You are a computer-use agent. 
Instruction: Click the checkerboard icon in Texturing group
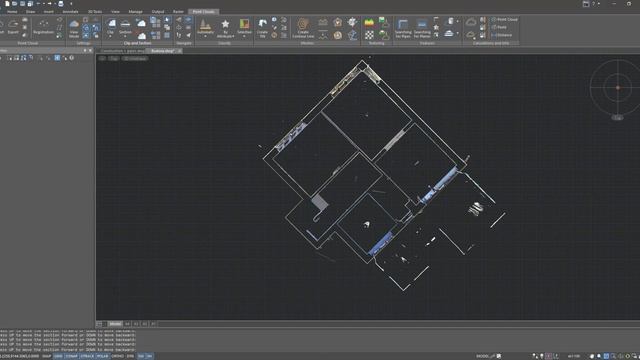369,35
